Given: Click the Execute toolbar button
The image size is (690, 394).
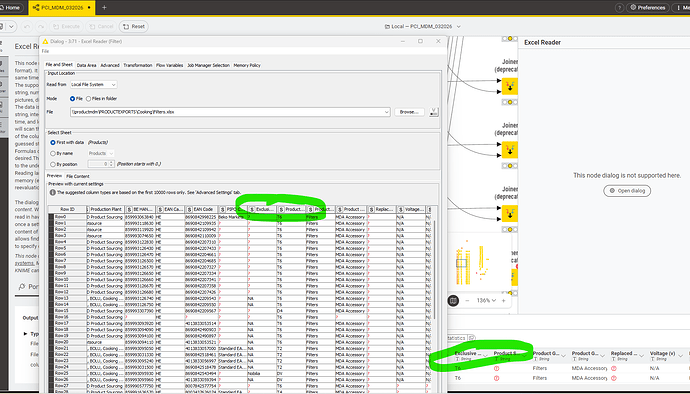Looking at the screenshot, I should [66, 26].
